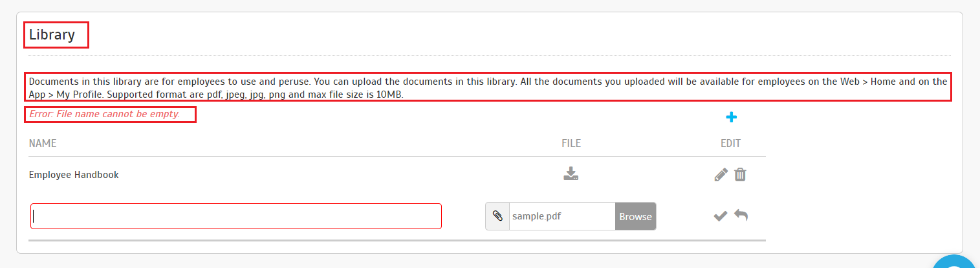The width and height of the screenshot is (980, 268).
Task: Click the paperclip attachment icon
Action: (x=497, y=216)
